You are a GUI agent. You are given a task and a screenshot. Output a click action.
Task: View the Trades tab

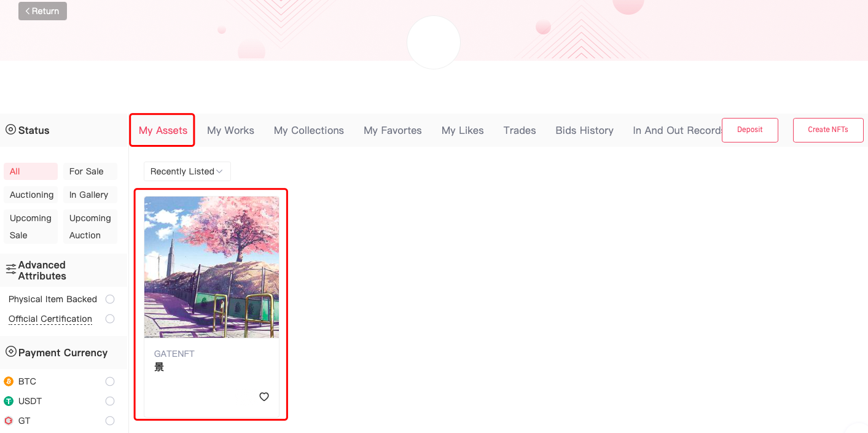click(520, 130)
